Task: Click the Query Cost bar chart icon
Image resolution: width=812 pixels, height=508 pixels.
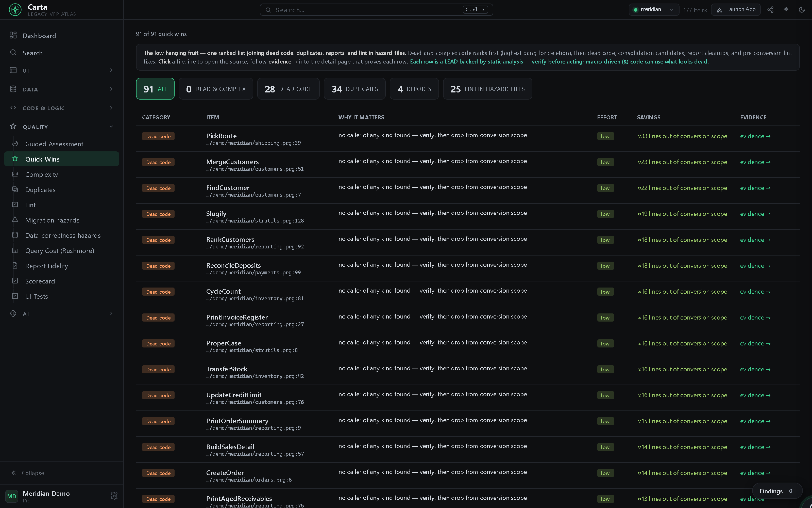Action: point(15,250)
